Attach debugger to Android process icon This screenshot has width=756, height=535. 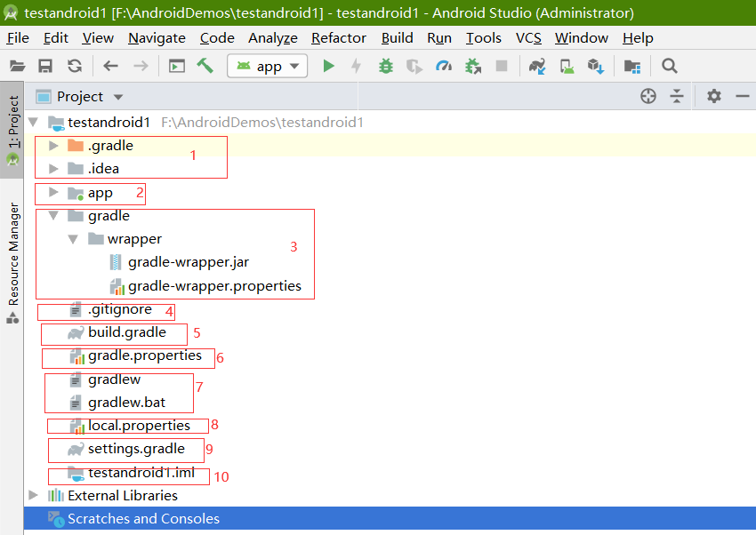tap(473, 66)
